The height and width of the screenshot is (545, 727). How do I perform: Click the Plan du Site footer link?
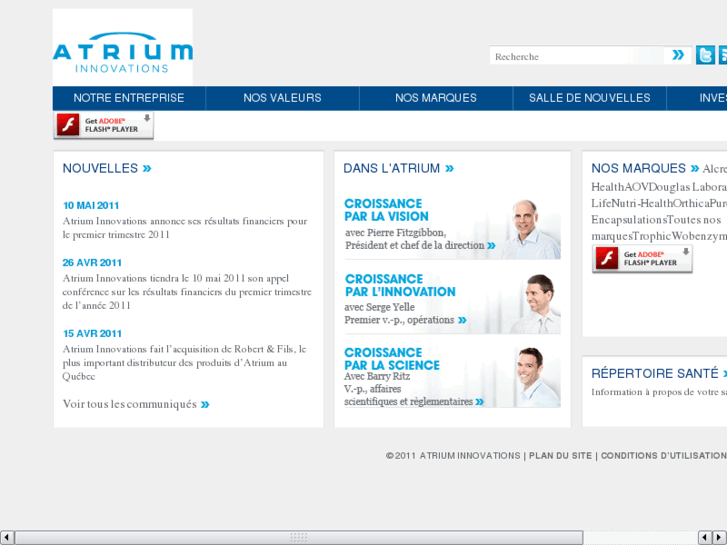point(560,456)
